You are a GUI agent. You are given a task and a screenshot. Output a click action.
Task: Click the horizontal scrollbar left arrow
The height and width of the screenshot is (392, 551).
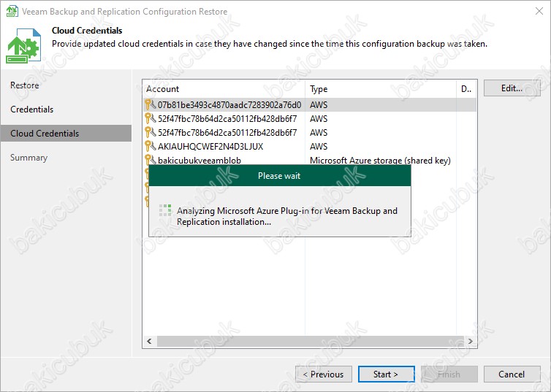click(x=149, y=341)
